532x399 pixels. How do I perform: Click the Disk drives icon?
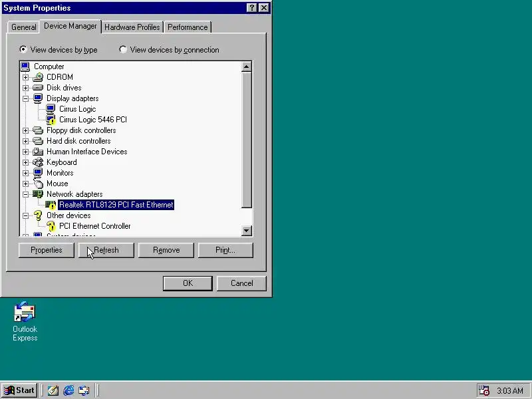click(x=38, y=88)
